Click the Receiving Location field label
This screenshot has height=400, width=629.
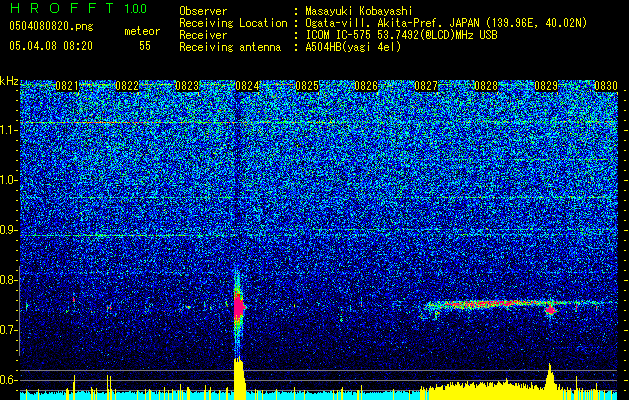pyautogui.click(x=233, y=23)
